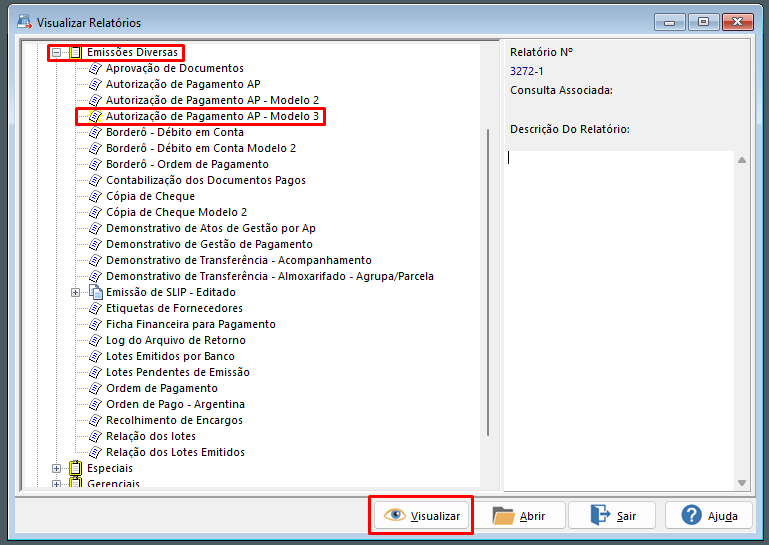Screen dimensions: 769x545
Task: Open report with the Abrir button
Action: (x=519, y=516)
